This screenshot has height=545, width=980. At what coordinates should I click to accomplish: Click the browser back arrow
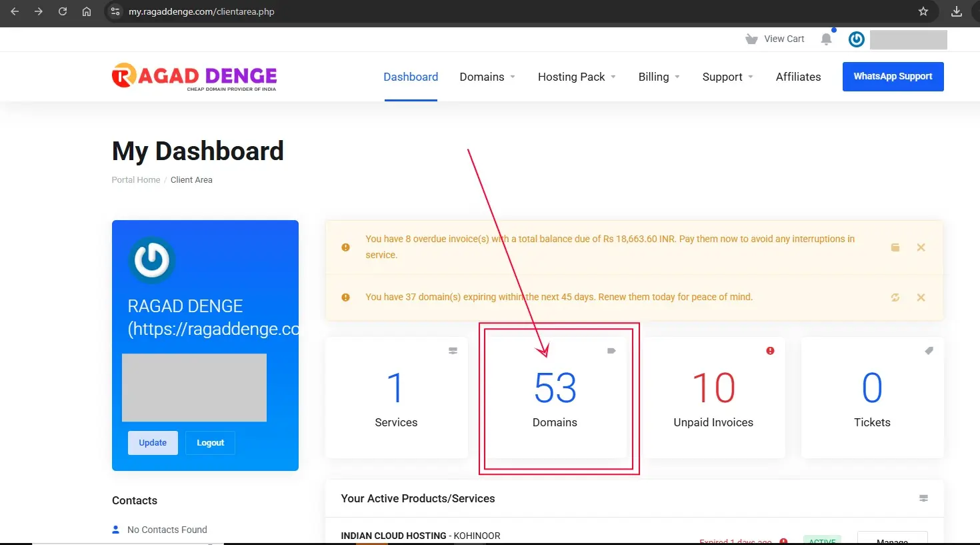[15, 11]
